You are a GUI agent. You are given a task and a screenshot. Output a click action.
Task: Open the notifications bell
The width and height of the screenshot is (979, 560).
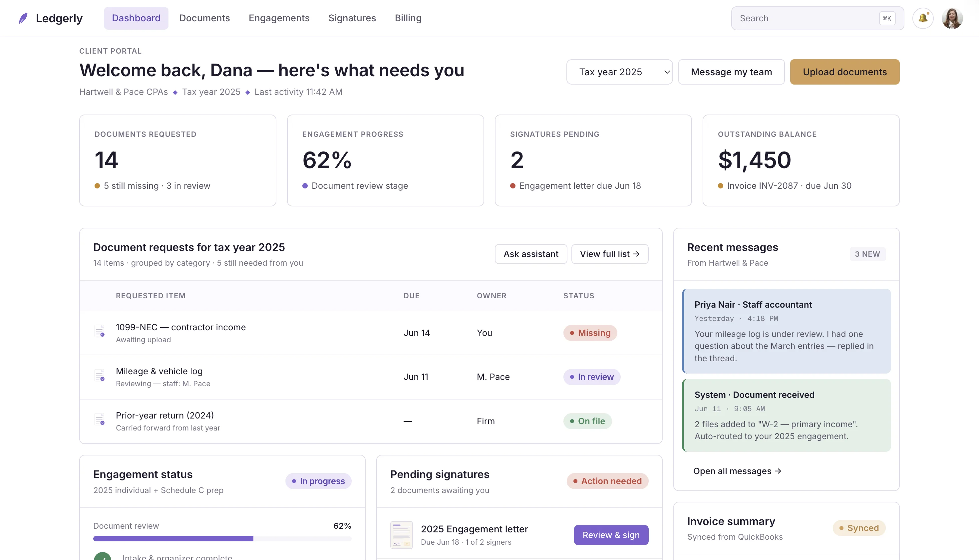pos(923,18)
